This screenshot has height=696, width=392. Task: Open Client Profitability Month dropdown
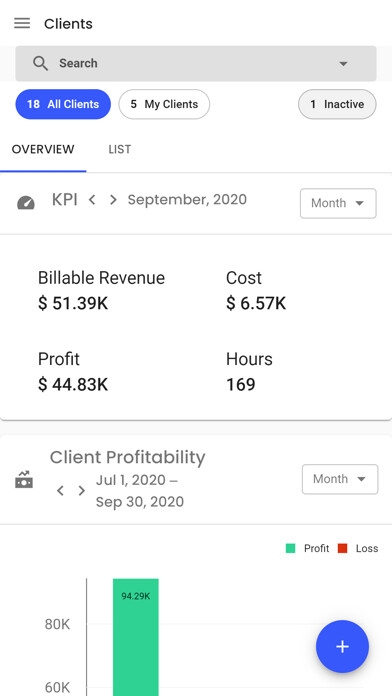point(340,479)
